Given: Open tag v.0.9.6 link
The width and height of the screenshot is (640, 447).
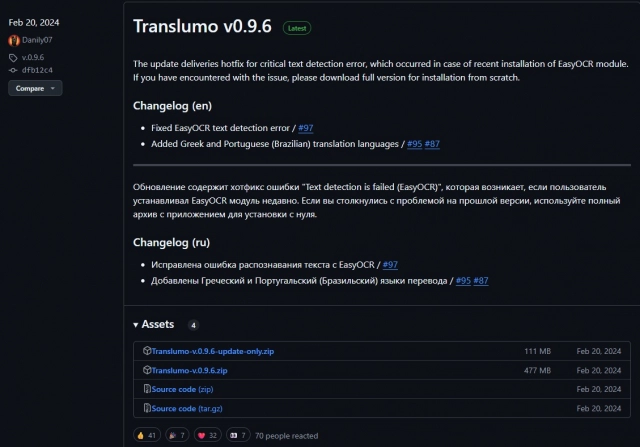Looking at the screenshot, I should 33,58.
